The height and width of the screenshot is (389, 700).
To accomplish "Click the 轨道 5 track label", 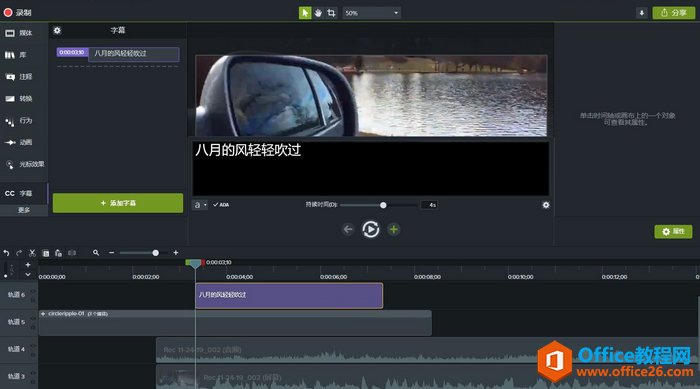I will 16,322.
